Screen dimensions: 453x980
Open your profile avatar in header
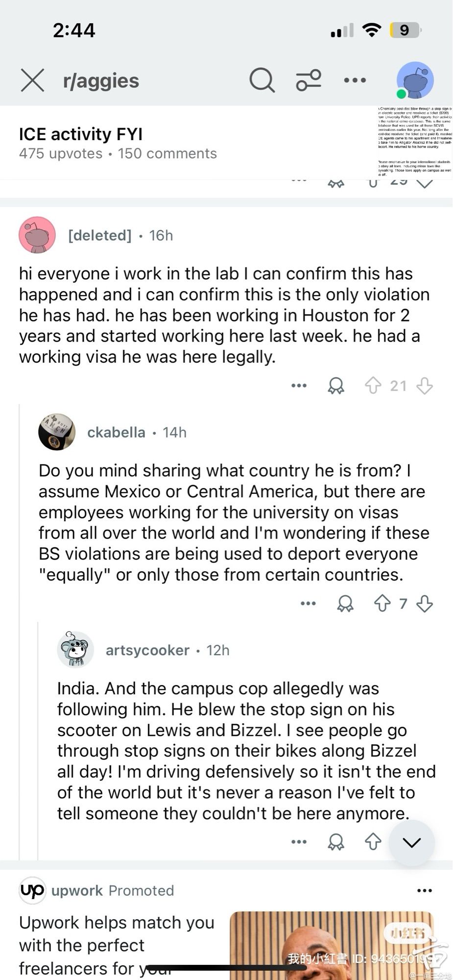click(415, 80)
